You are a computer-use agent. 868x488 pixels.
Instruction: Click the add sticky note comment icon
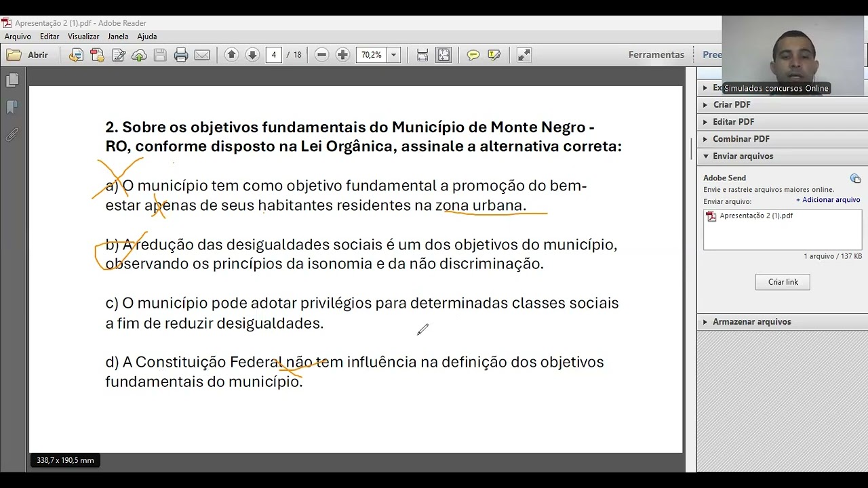tap(473, 55)
